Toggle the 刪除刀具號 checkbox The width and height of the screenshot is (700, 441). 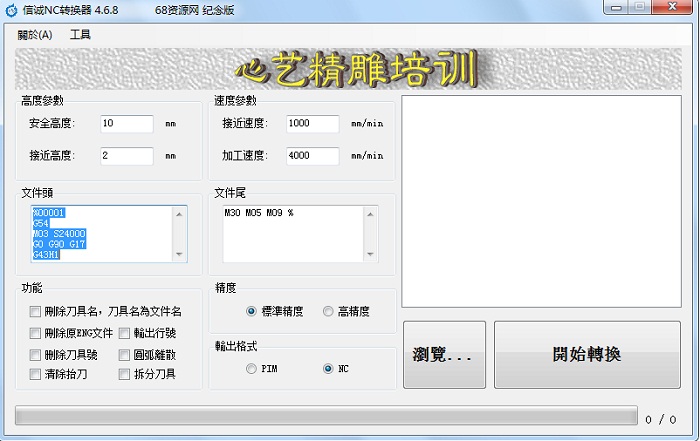(36, 354)
